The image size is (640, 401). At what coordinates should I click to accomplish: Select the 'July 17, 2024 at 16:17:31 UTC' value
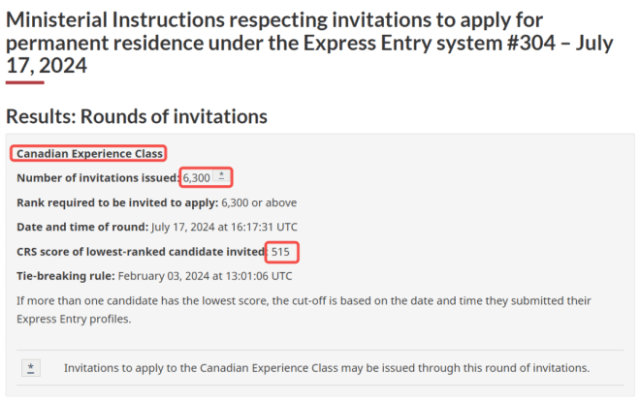click(x=224, y=227)
